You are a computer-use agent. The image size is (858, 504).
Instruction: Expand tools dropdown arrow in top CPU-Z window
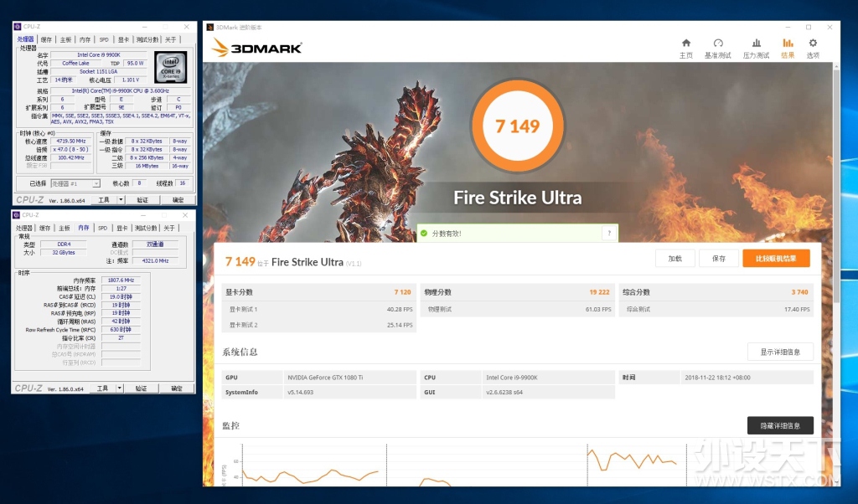pyautogui.click(x=121, y=199)
